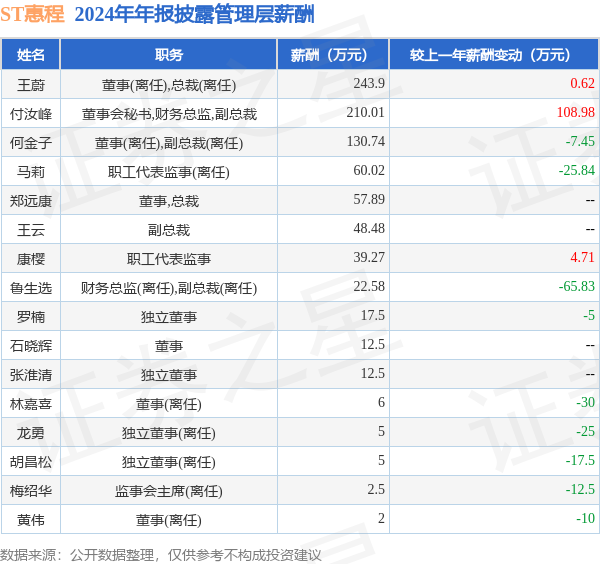The image size is (600, 564).
Task: Click 张淮清's position 独立董事
Action: coord(169,375)
